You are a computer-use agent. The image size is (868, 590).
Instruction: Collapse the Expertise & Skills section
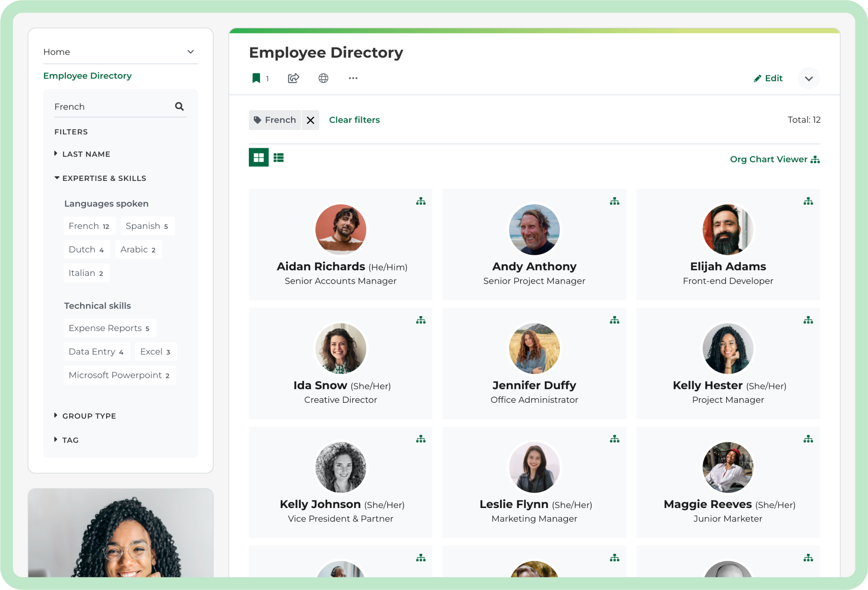coord(104,178)
